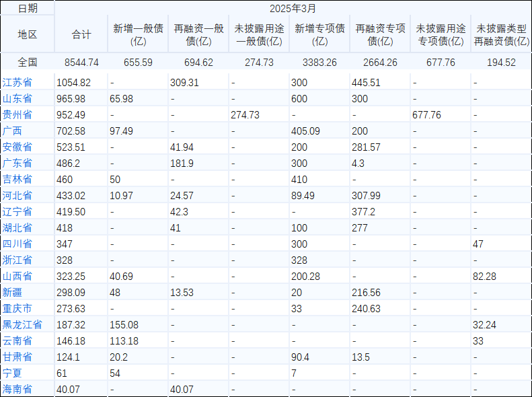Click the 2025年3月 date header cell

pyautogui.click(x=293, y=8)
